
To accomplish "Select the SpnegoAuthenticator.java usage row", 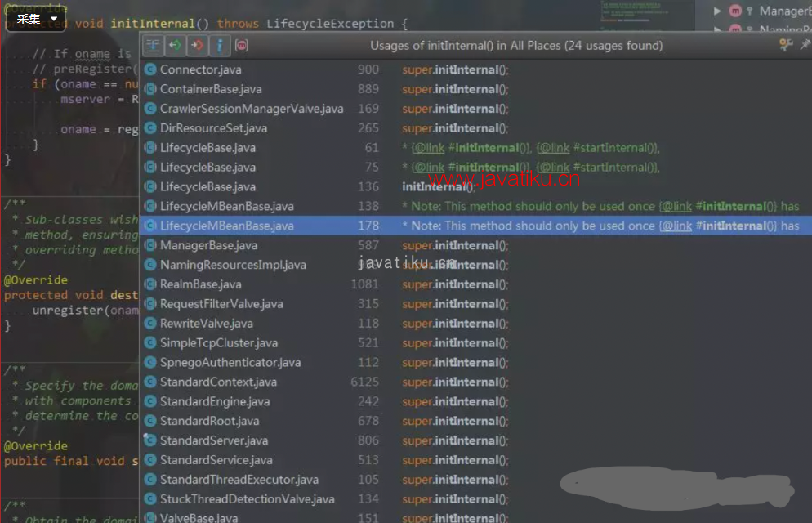I will point(475,363).
